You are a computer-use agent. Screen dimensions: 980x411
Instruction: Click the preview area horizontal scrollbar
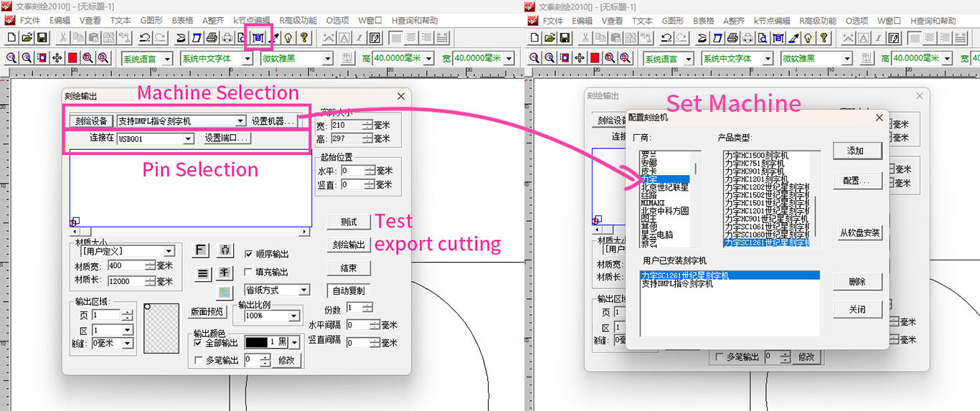tap(189, 232)
